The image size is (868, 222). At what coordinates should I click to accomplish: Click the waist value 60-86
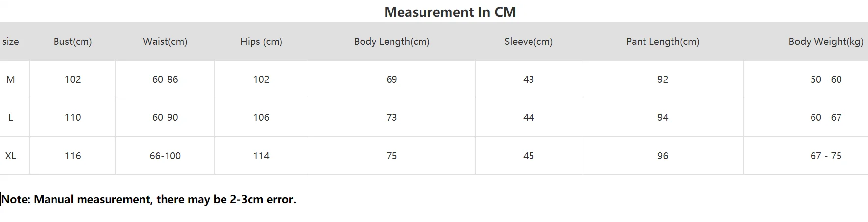(x=165, y=79)
